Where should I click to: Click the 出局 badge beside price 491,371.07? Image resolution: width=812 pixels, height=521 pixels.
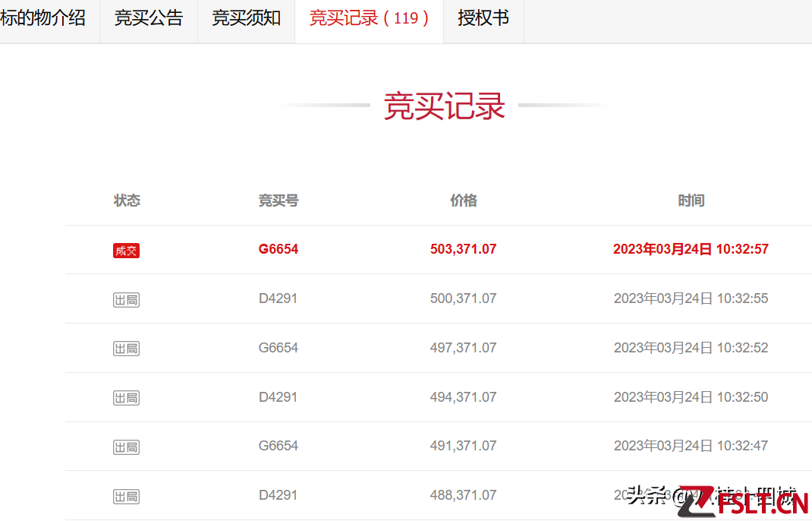(126, 447)
